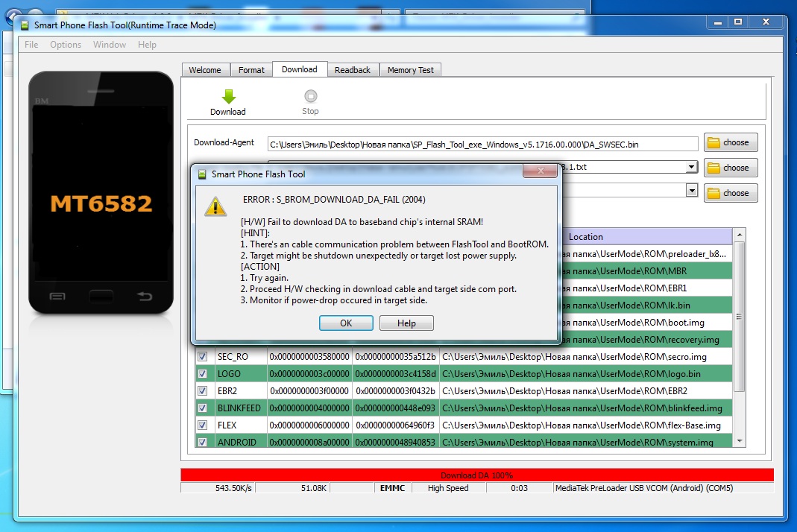The width and height of the screenshot is (797, 532).
Task: Click the partition list scrollbar thumb
Action: [x=740, y=317]
